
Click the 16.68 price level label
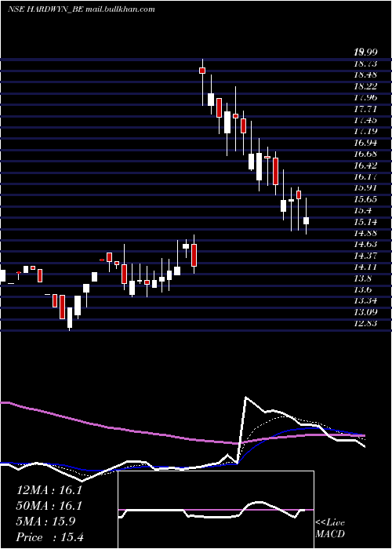pos(365,154)
